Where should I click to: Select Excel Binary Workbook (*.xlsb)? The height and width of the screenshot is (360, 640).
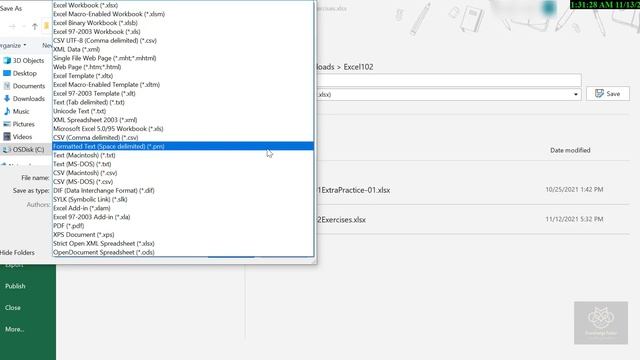pos(183,23)
